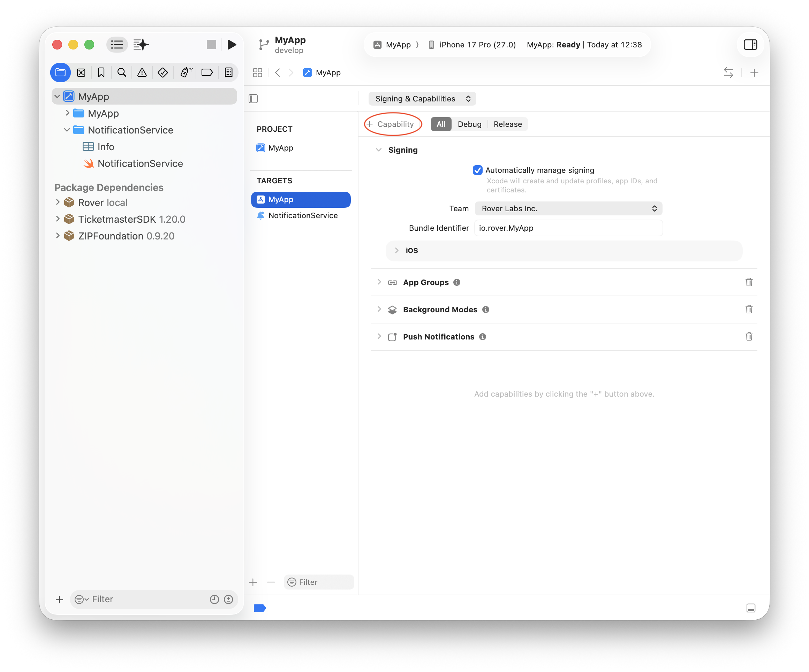Image resolution: width=809 pixels, height=672 pixels.
Task: Open the Find navigator magnifier
Action: 122,72
